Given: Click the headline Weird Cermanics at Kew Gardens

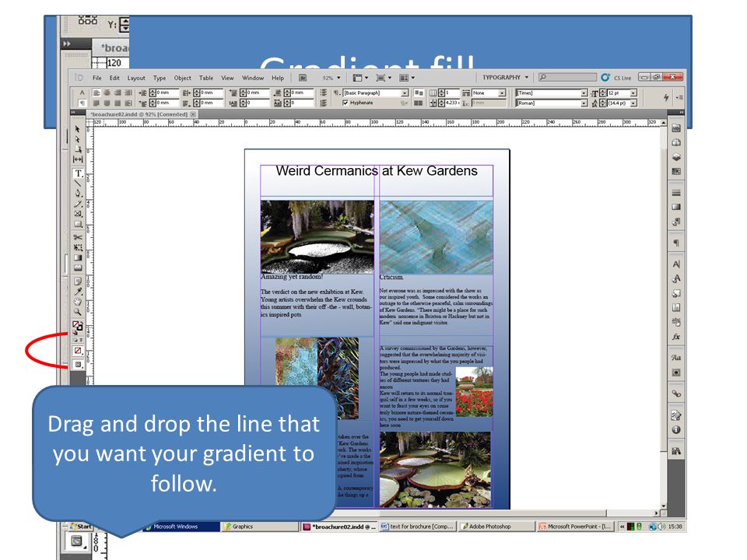Looking at the screenshot, I should pos(377,171).
